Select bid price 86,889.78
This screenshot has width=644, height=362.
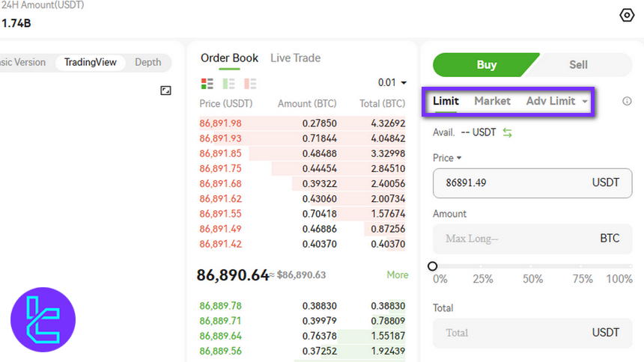[221, 306]
